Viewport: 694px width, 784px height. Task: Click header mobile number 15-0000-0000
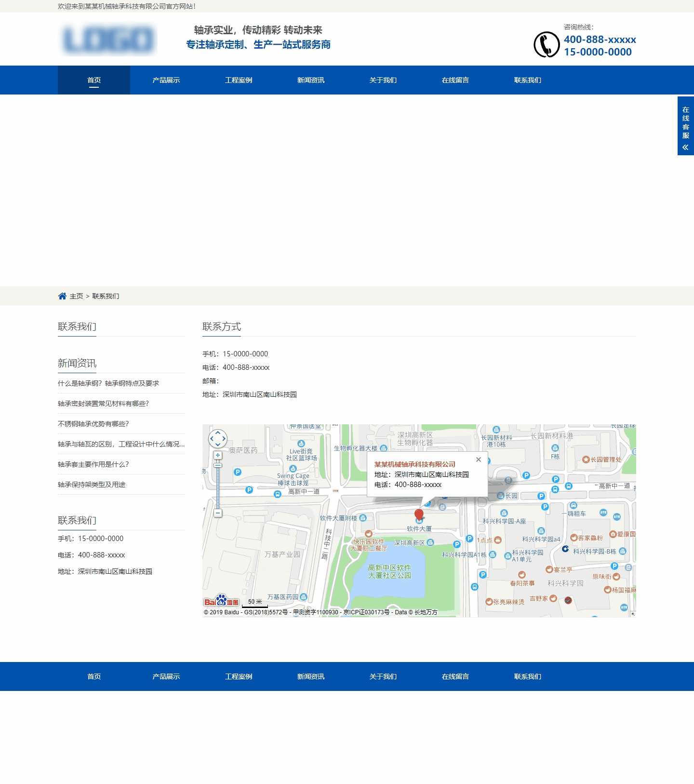598,52
